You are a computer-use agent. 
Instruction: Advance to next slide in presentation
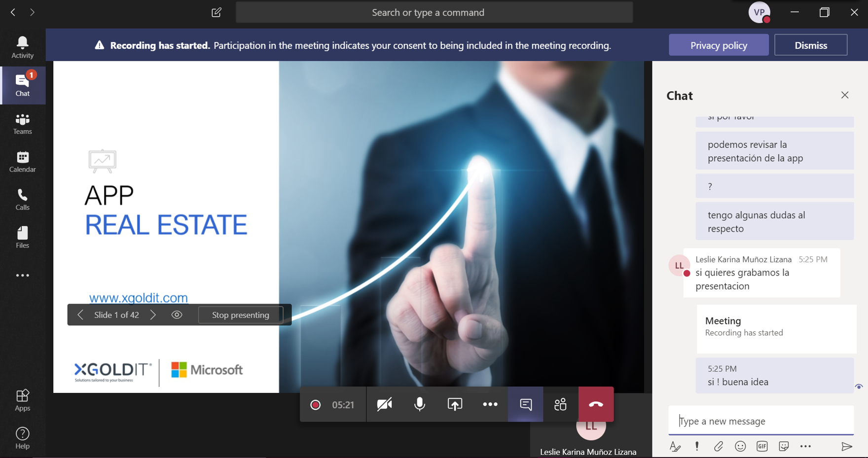tap(153, 315)
